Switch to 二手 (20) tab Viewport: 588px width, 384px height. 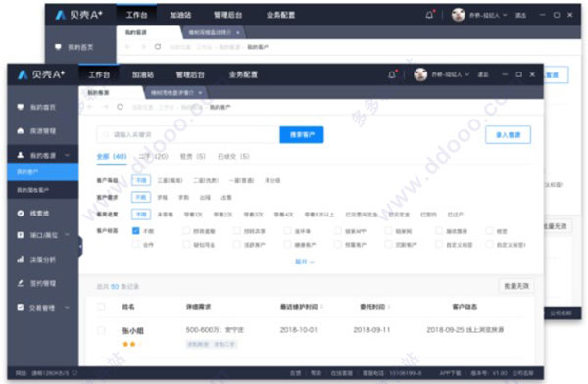(x=154, y=156)
